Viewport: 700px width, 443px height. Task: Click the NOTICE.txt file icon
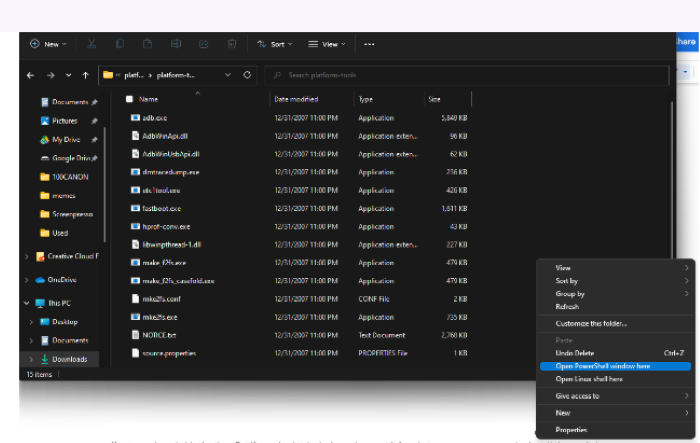(x=134, y=334)
